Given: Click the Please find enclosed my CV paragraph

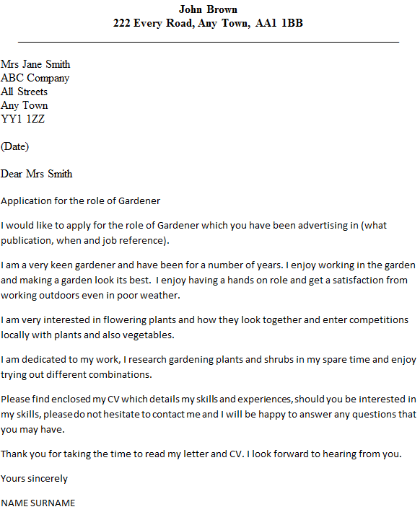Looking at the screenshot, I should tap(209, 415).
